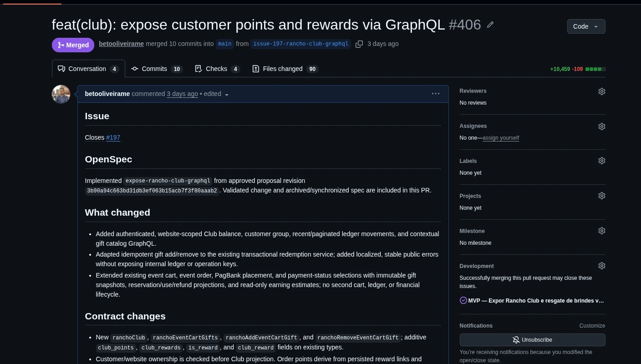Open Development settings gear
Image resolution: width=641 pixels, height=364 pixels.
click(x=601, y=266)
